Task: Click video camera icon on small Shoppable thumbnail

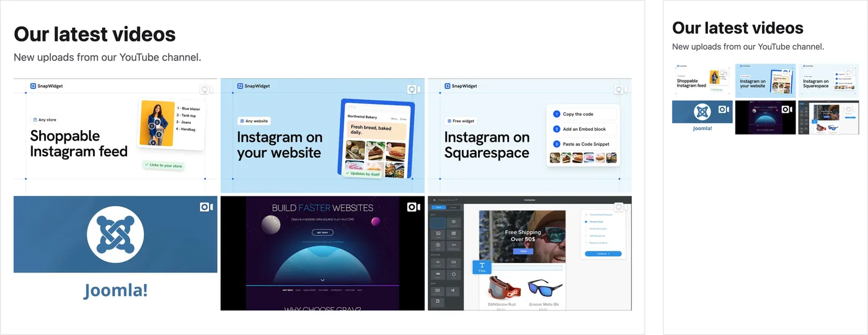Action: 724,73
